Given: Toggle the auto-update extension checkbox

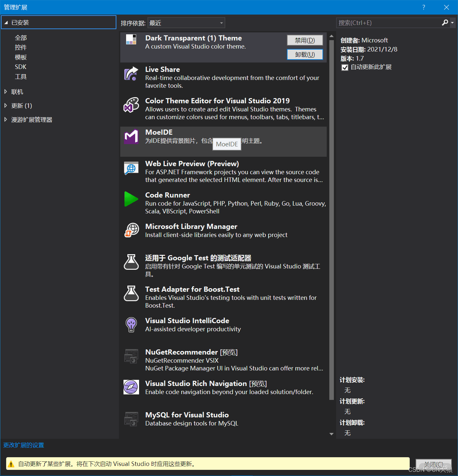Looking at the screenshot, I should pos(345,67).
